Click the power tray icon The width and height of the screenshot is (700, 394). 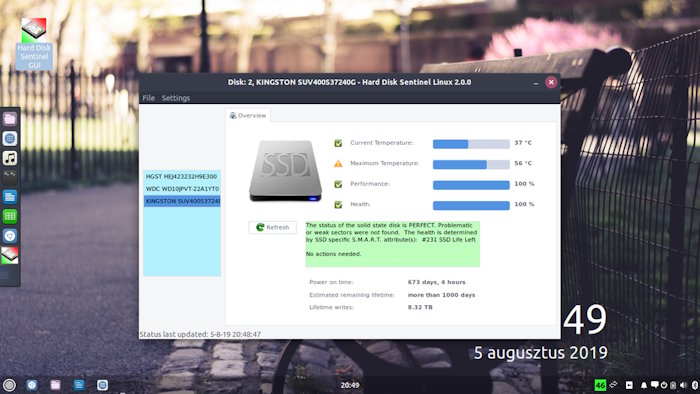664,385
